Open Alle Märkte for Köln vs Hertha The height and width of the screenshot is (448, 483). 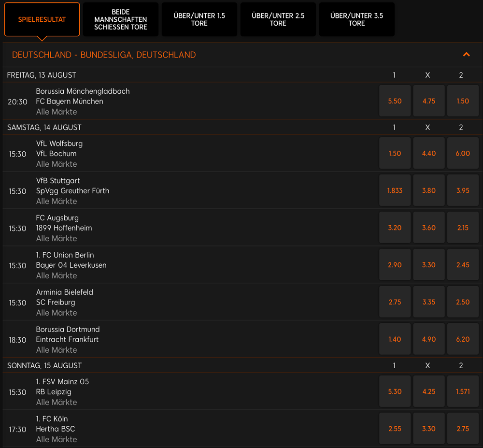tap(57, 440)
